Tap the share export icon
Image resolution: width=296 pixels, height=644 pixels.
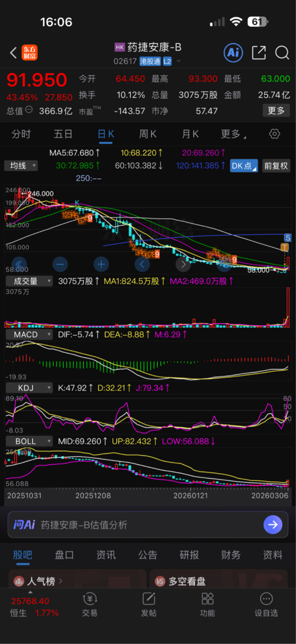pyautogui.click(x=259, y=52)
